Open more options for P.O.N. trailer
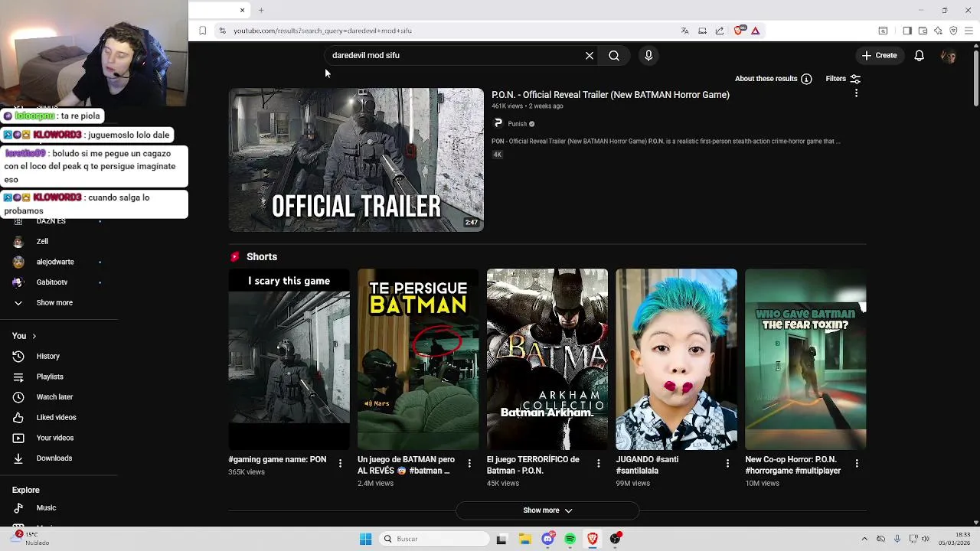Image resolution: width=980 pixels, height=551 pixels. (x=856, y=93)
